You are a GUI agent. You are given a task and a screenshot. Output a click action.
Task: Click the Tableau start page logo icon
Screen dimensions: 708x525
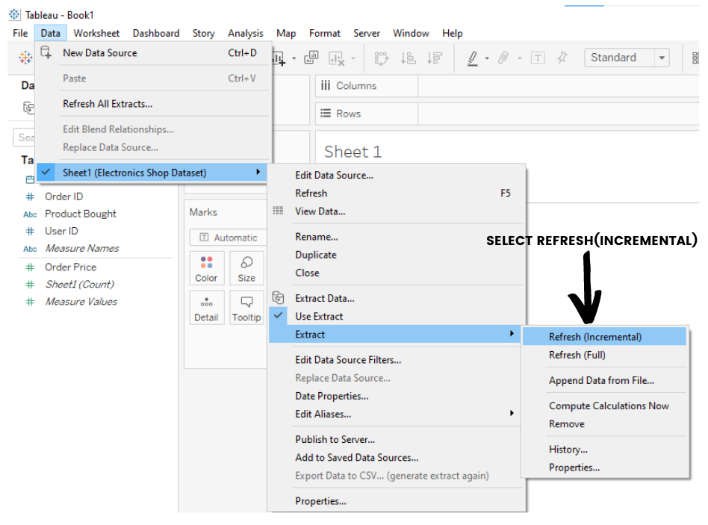click(25, 57)
